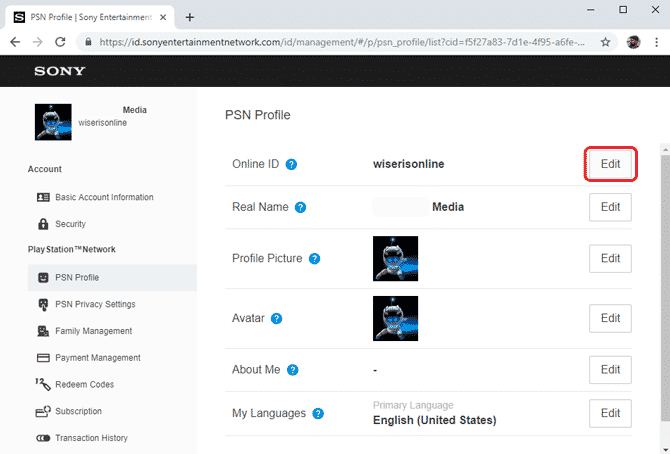Click the Family Management icon
Image resolution: width=670 pixels, height=454 pixels.
pyautogui.click(x=43, y=331)
